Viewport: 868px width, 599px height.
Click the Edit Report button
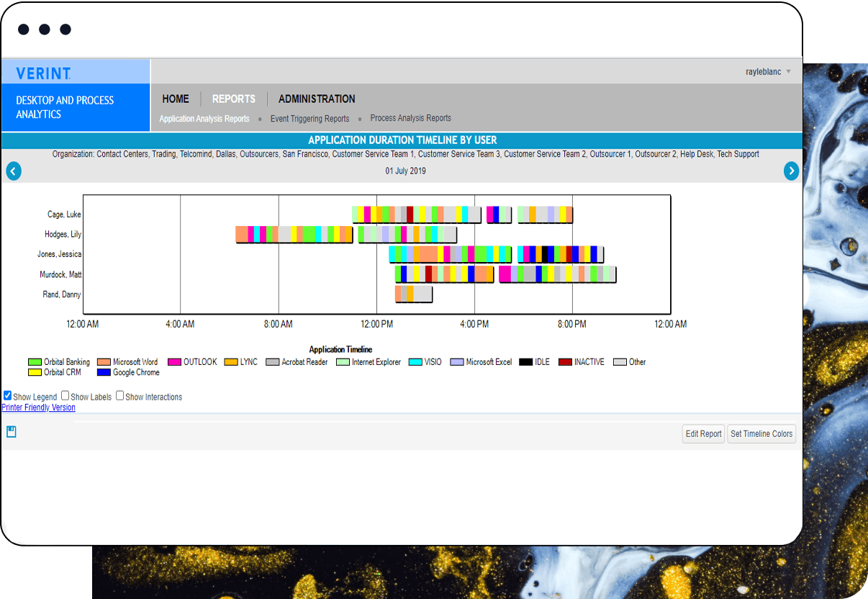(703, 433)
